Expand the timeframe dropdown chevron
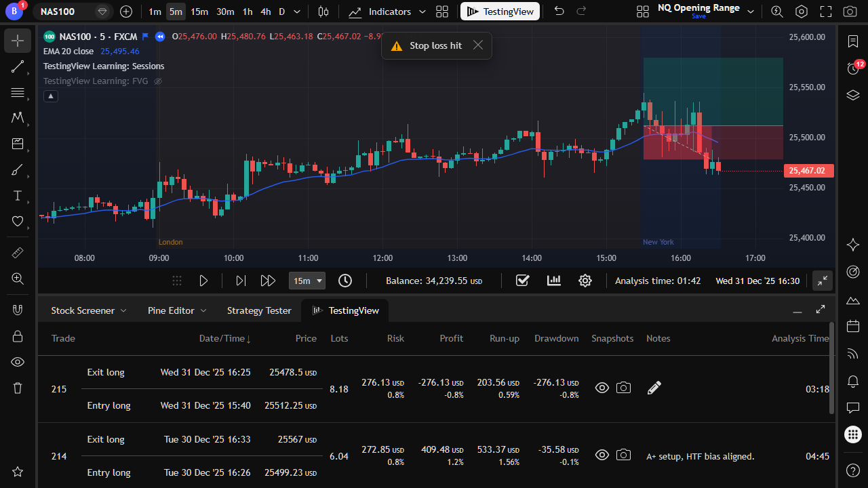 (297, 12)
